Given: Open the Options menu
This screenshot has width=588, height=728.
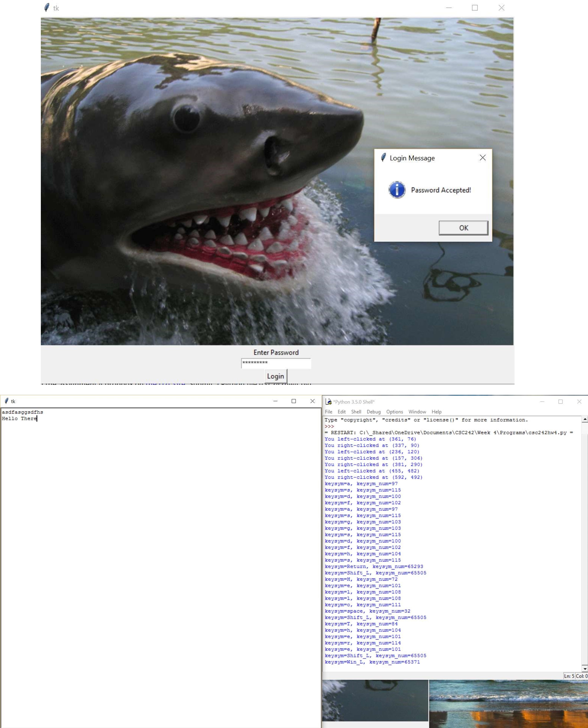Looking at the screenshot, I should coord(394,412).
